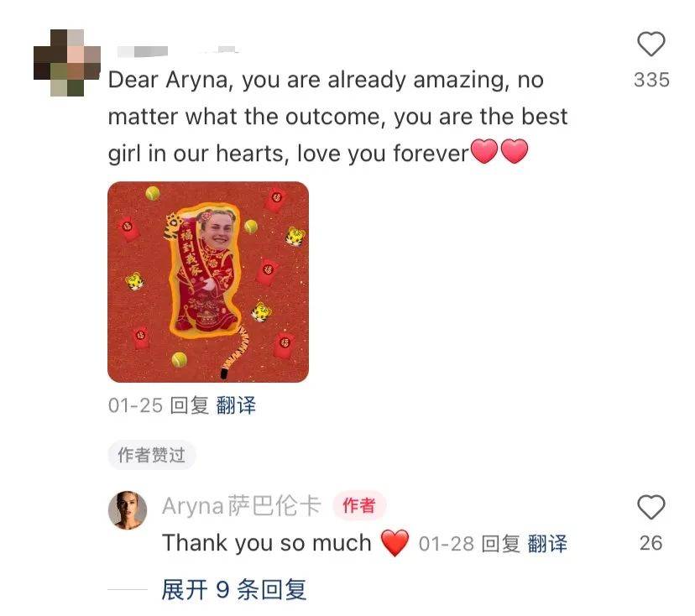Open username Aryna萨巴伦卡 profile
Image resolution: width=695 pixels, height=616 pixels.
click(x=242, y=505)
